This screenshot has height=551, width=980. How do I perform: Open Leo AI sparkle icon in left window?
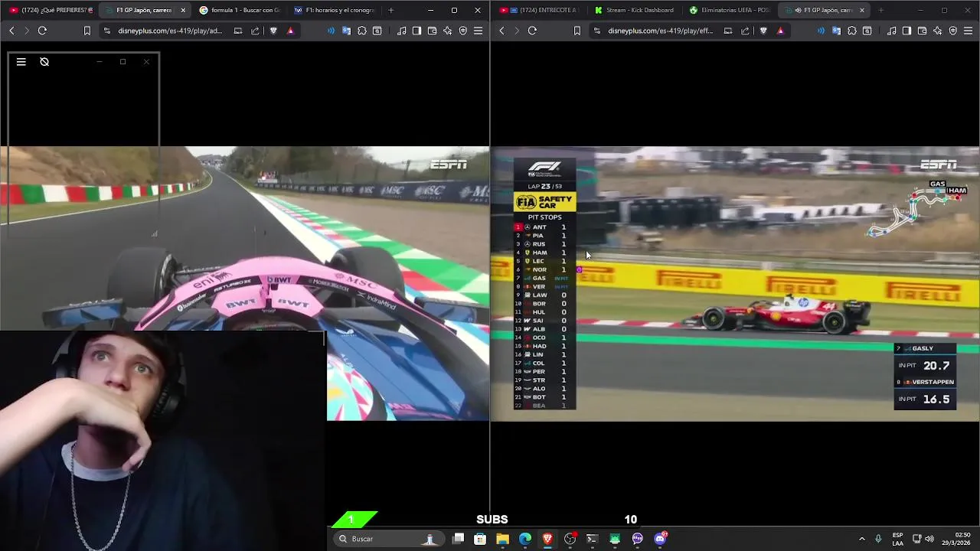click(447, 31)
